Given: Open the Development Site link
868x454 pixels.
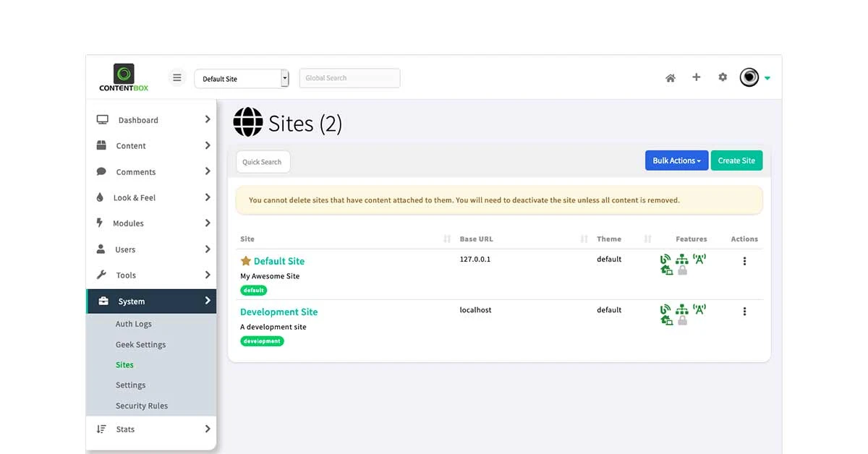Looking at the screenshot, I should 279,312.
